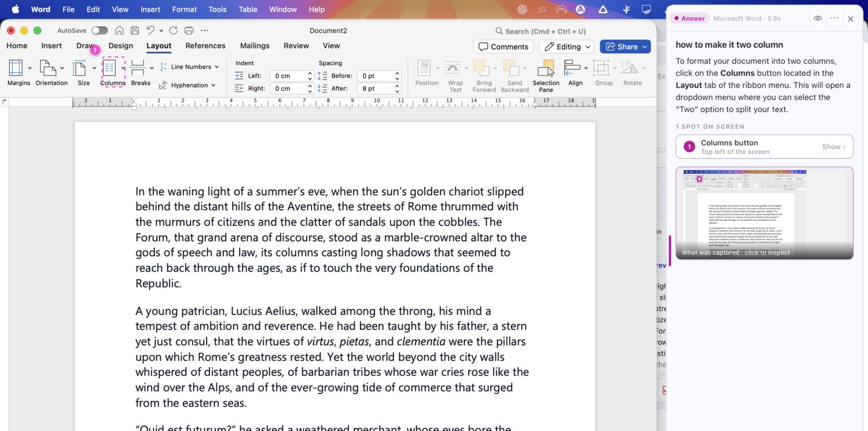Open the Undo history dropdown arrow
Screen dimensions: 868x431
(161, 31)
